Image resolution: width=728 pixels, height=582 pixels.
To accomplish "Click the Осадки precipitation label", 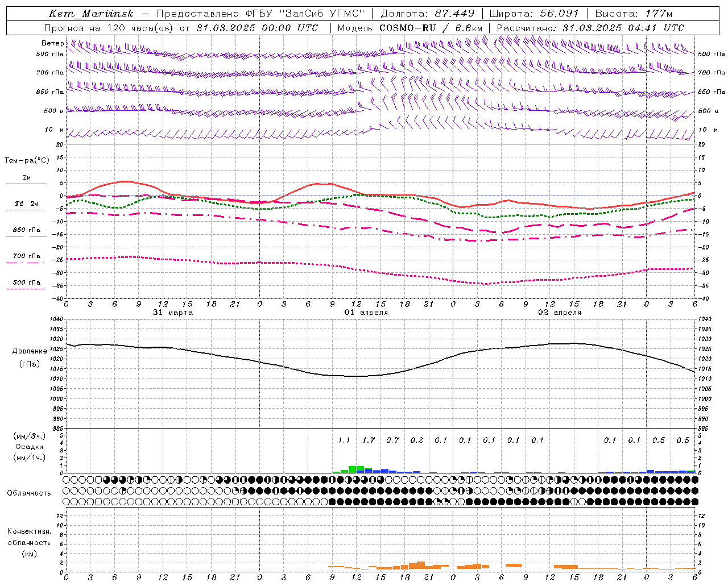I will pyautogui.click(x=29, y=447).
